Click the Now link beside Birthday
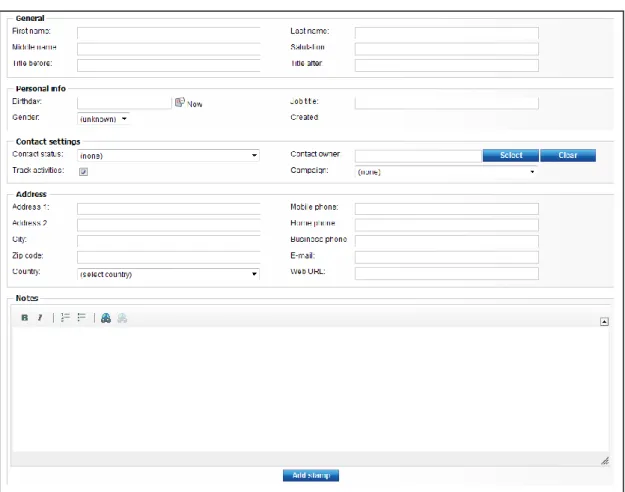Image resolution: width=625 pixels, height=492 pixels. click(195, 104)
